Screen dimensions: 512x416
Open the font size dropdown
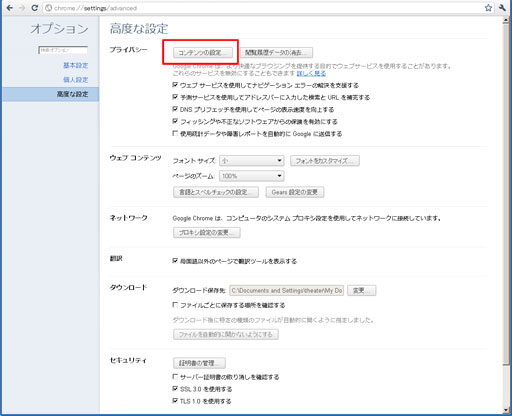point(252,161)
